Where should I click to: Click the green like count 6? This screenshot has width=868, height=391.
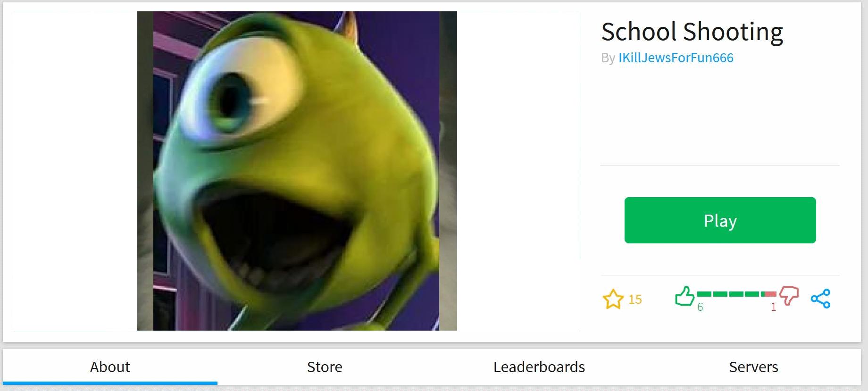pos(700,307)
